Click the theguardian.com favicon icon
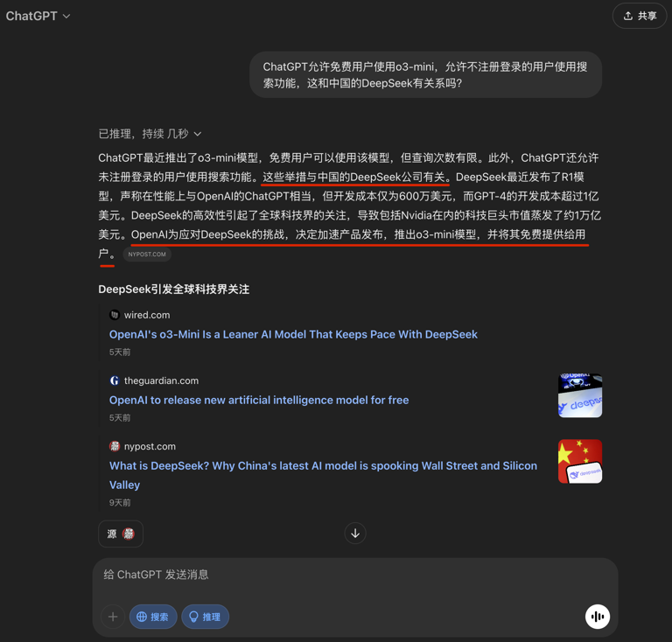Image resolution: width=672 pixels, height=642 pixels. click(x=115, y=380)
